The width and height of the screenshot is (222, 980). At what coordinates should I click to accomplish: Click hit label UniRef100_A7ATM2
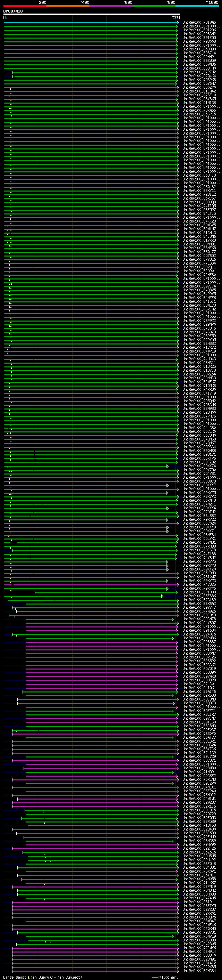click(199, 512)
